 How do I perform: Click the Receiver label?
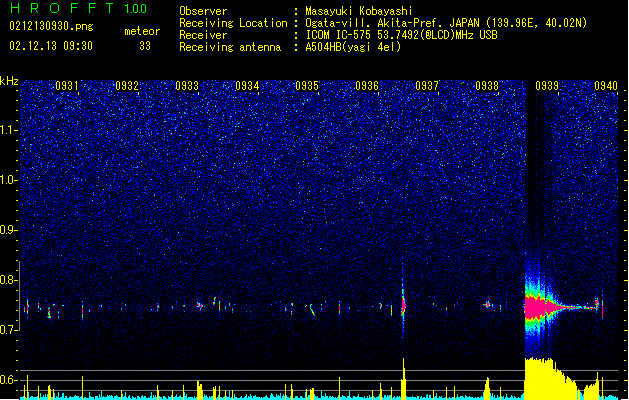point(203,35)
